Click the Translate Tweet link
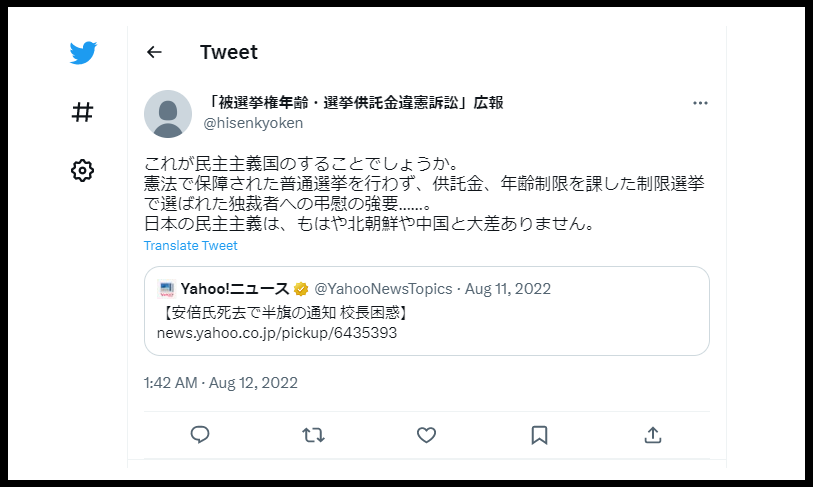 [x=190, y=245]
